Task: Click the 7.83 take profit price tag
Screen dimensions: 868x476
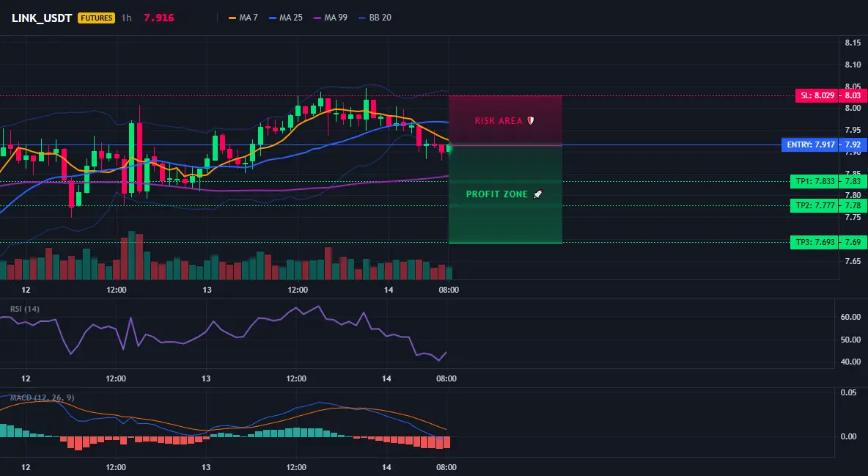Action: click(853, 181)
